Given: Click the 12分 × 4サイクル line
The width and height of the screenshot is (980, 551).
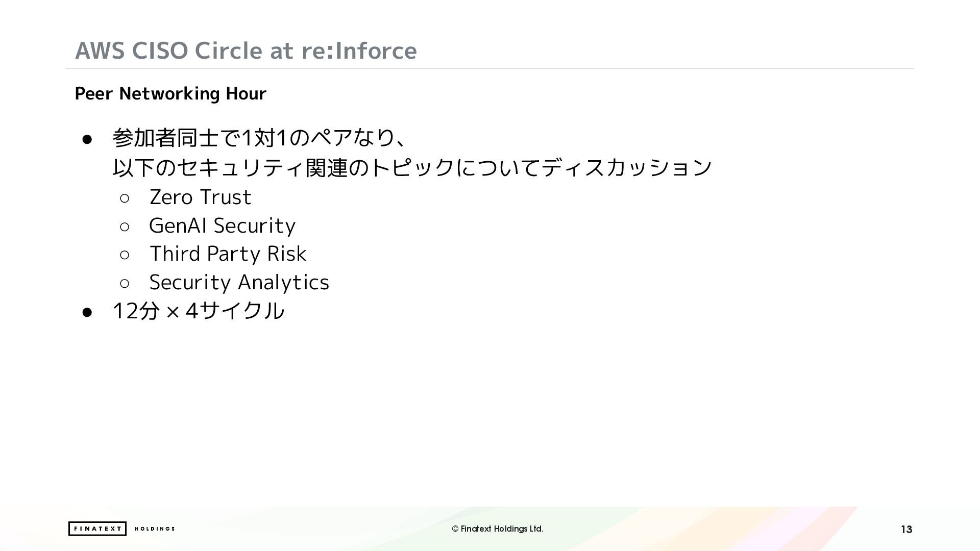Looking at the screenshot, I should (x=198, y=311).
